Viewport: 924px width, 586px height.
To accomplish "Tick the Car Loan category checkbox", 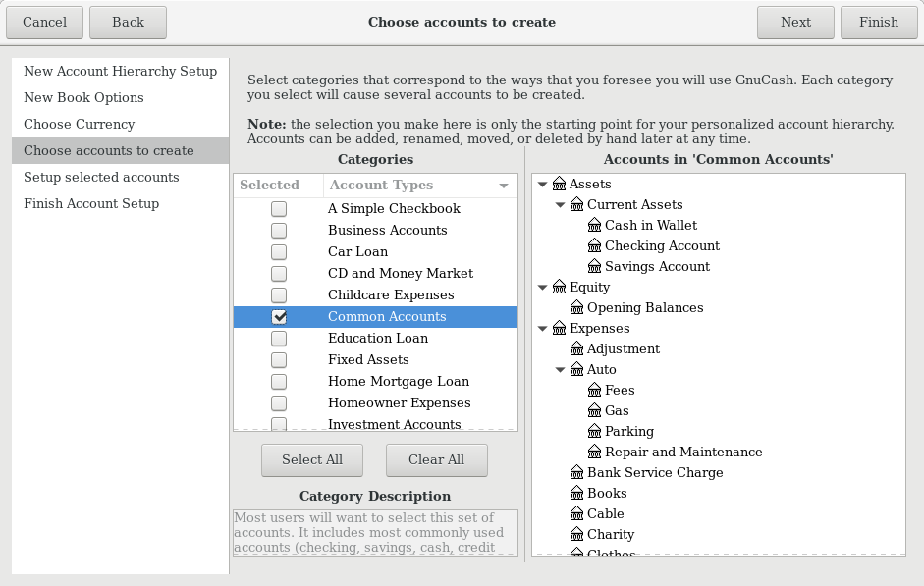I will tap(279, 251).
